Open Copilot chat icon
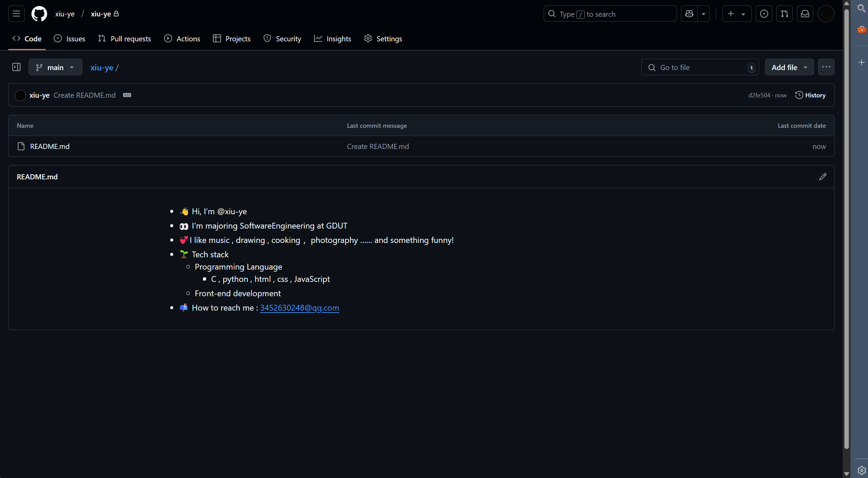The width and height of the screenshot is (868, 478). [x=689, y=14]
